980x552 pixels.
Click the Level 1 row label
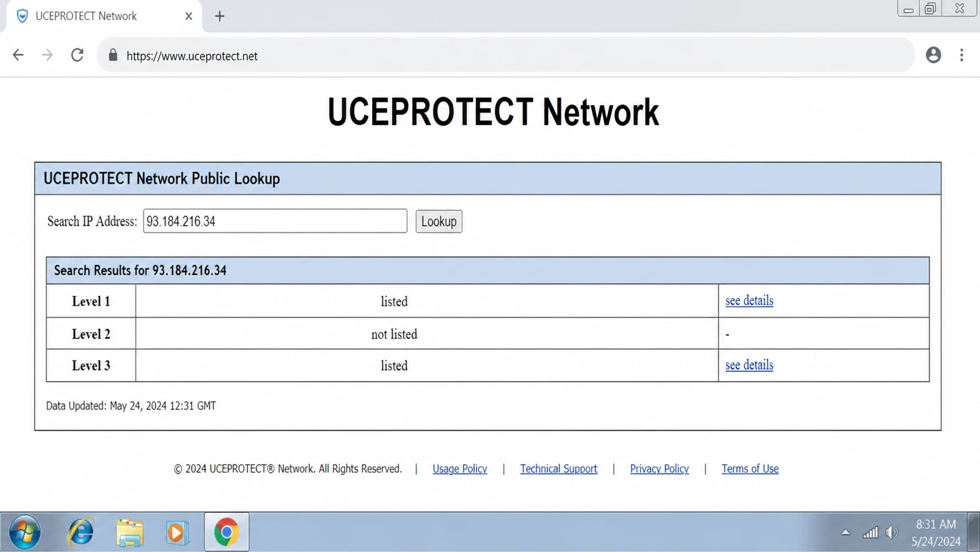coord(91,301)
